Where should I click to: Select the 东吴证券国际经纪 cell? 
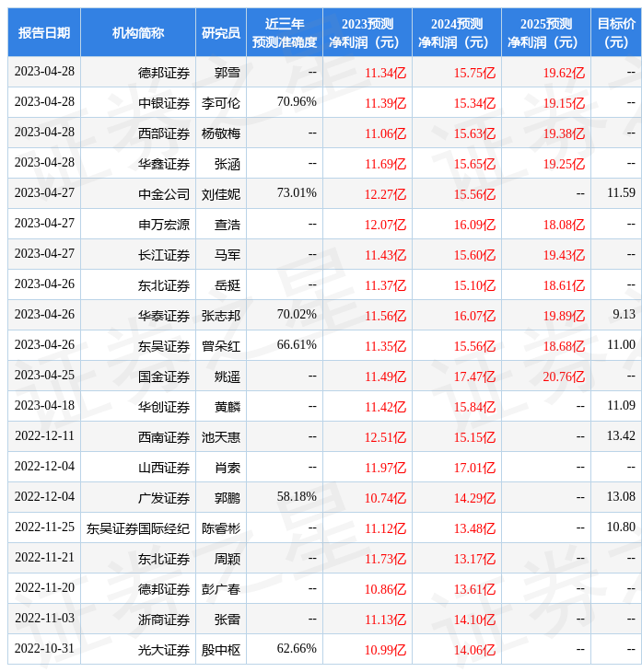click(138, 528)
